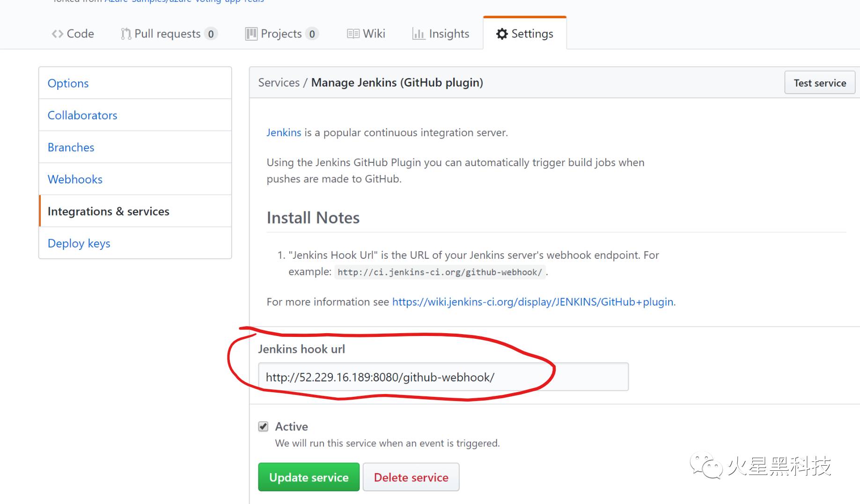
Task: Click the Install Notes heading
Action: tap(313, 218)
